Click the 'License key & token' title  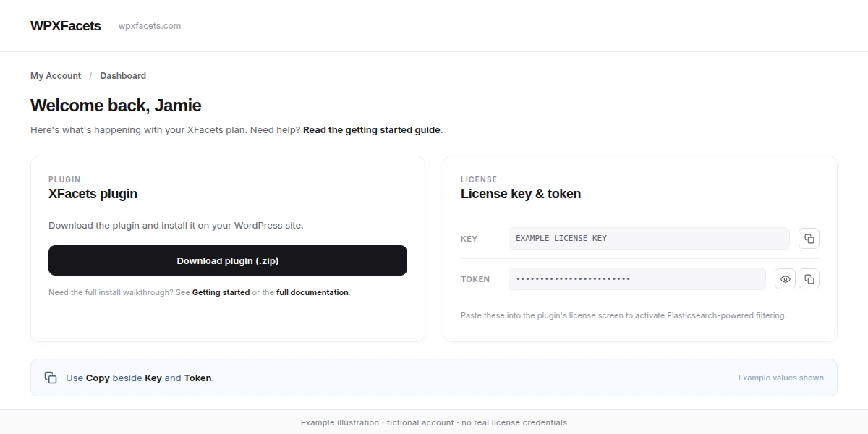521,194
